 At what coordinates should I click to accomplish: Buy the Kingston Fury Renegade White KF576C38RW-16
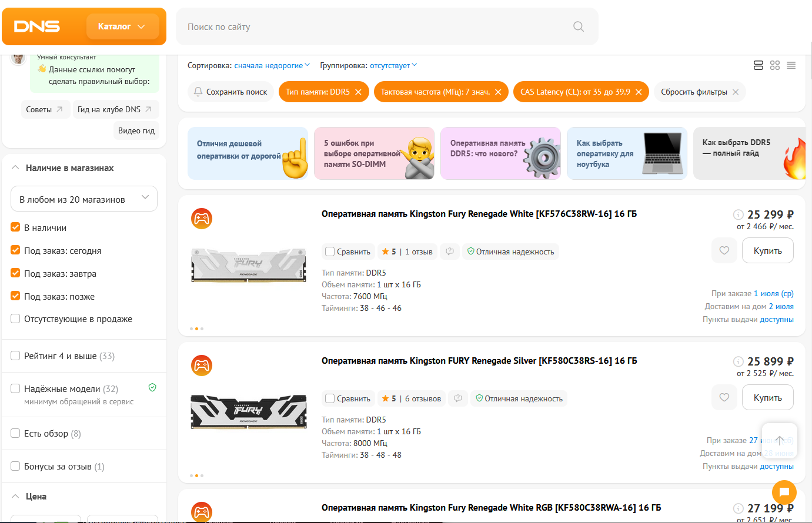(768, 250)
